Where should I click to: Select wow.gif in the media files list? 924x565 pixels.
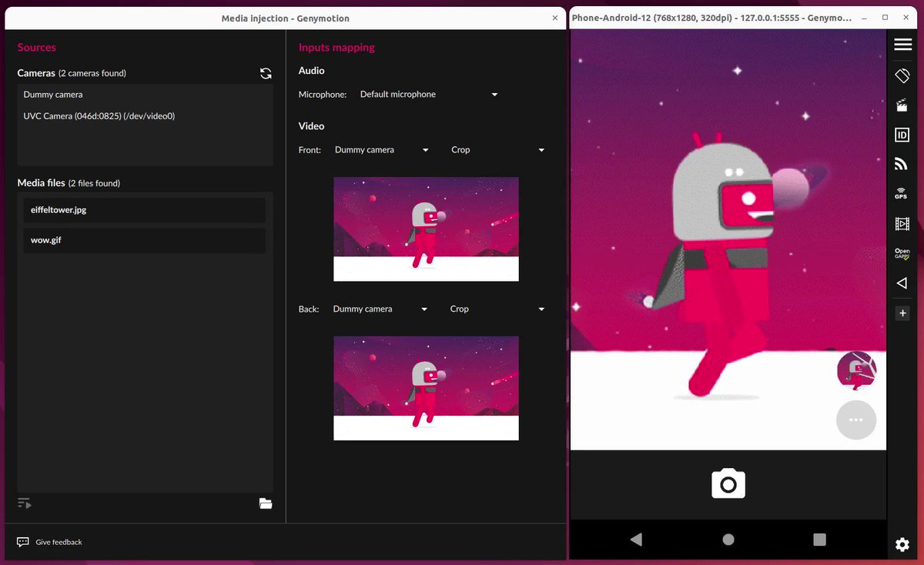point(143,239)
